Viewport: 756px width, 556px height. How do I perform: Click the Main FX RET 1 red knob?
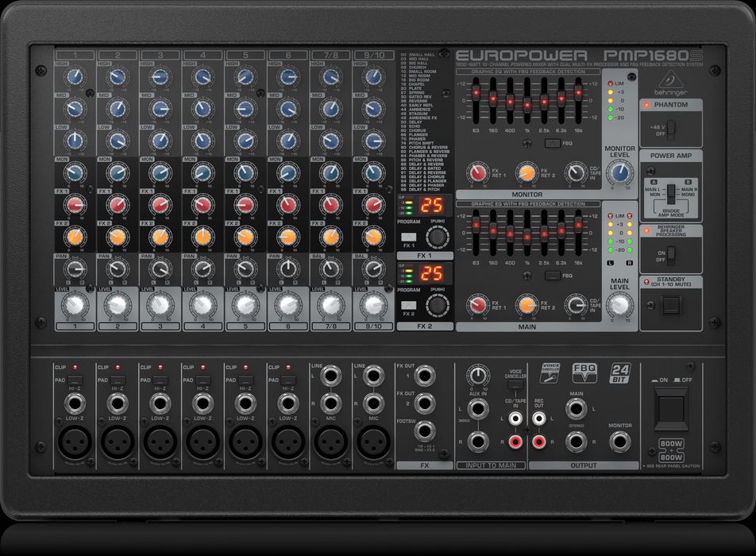coord(478,305)
